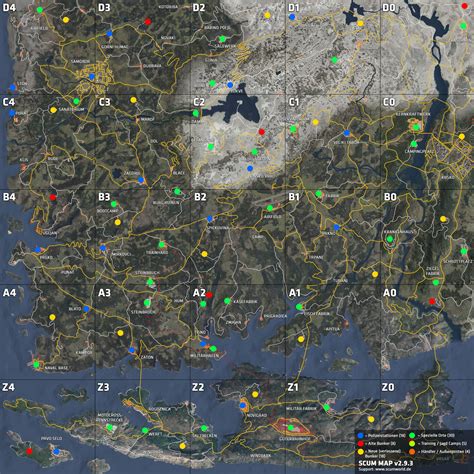Click the B0 grid sector label
474x474 pixels.
(390, 197)
